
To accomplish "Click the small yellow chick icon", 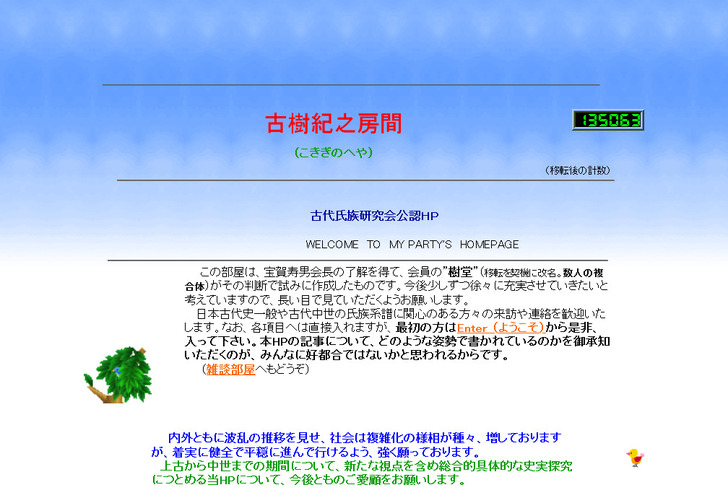I will [x=634, y=458].
